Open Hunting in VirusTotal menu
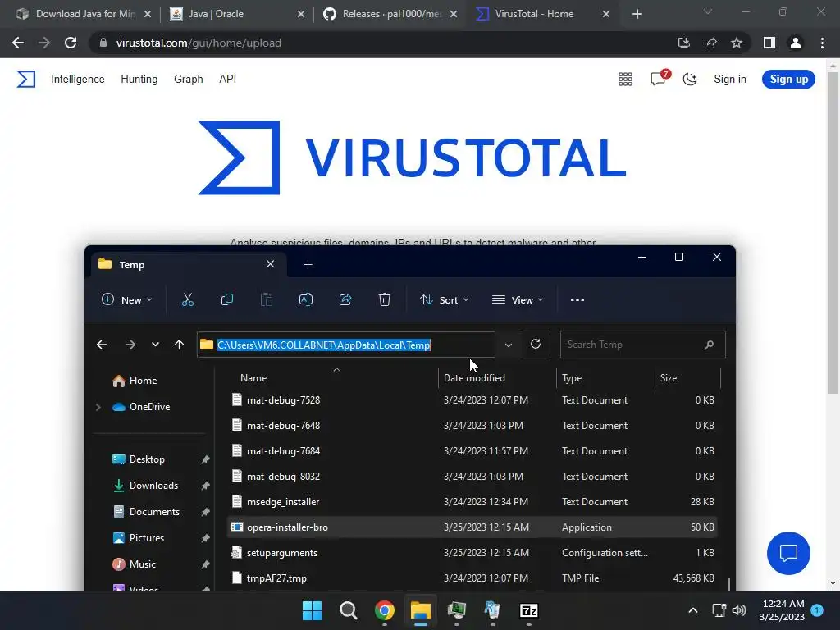This screenshot has width=840, height=630. (139, 80)
